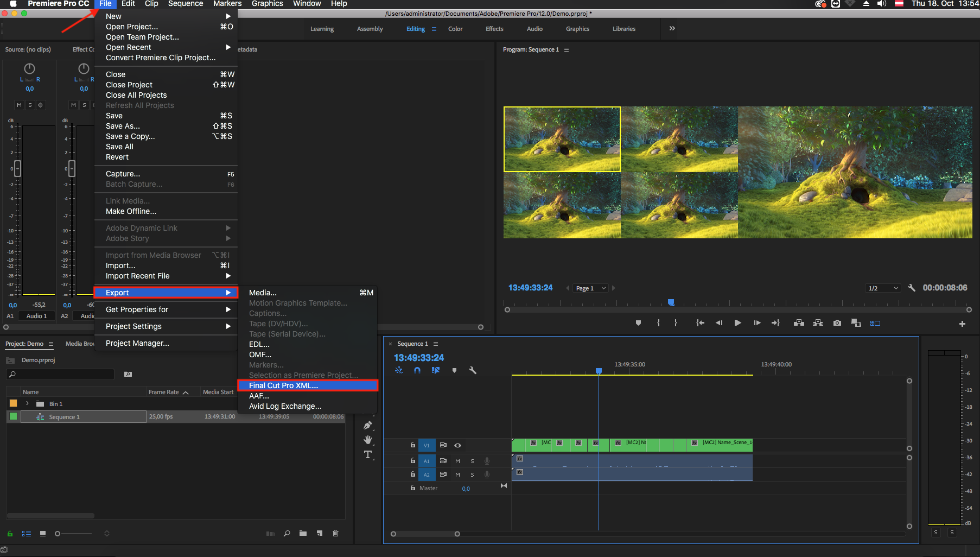Screen dimensions: 980x557
Task: Step back one frame
Action: pyautogui.click(x=719, y=323)
